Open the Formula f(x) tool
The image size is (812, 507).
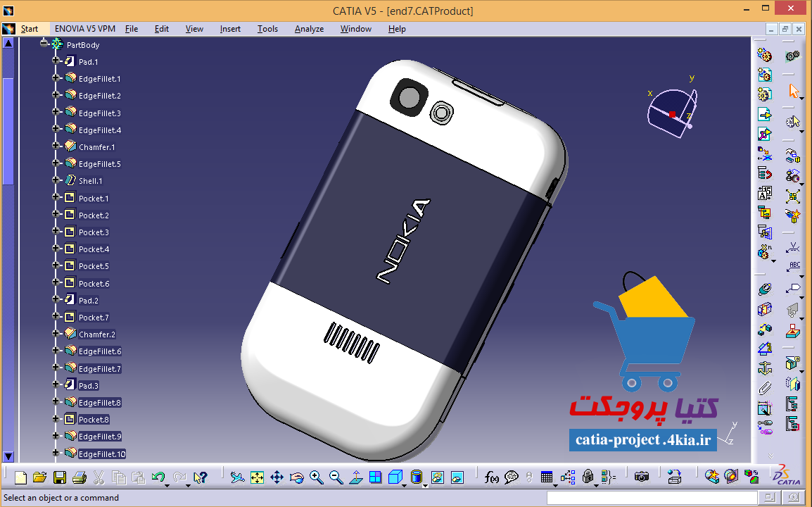[x=491, y=477]
